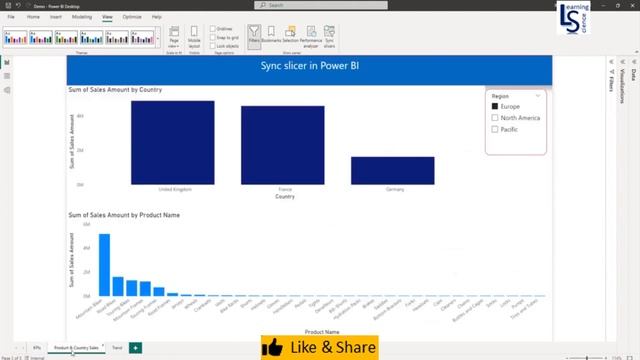The height and width of the screenshot is (360, 640).
Task: Switch to Table view in left sidebar
Action: 7,76
